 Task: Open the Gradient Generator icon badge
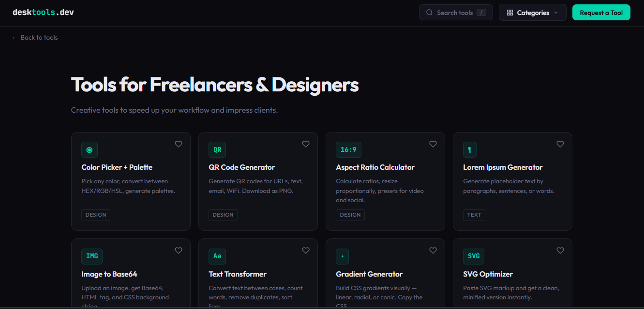(342, 256)
